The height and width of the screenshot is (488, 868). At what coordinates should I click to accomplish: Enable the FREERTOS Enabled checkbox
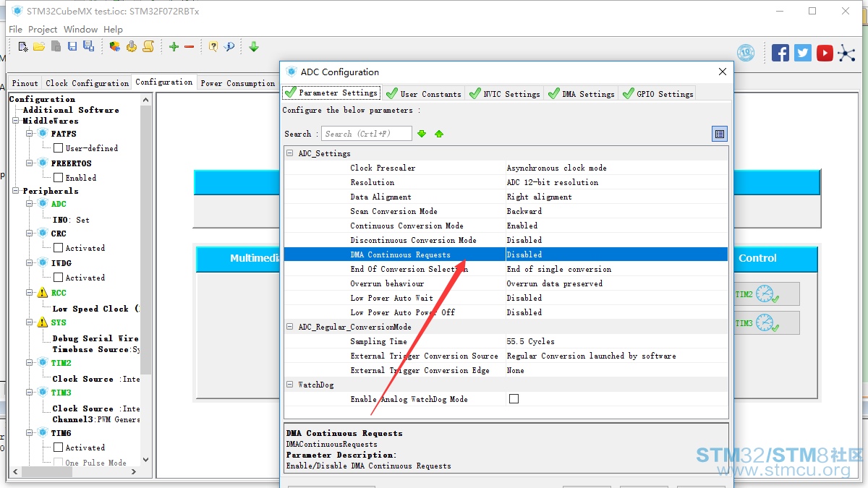(58, 177)
